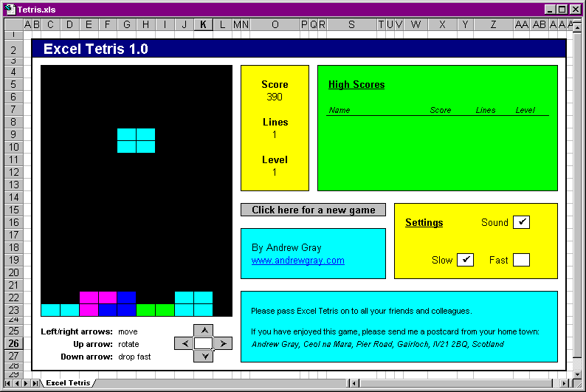
Task: Close the Tetris.xls window
Action: (x=576, y=10)
